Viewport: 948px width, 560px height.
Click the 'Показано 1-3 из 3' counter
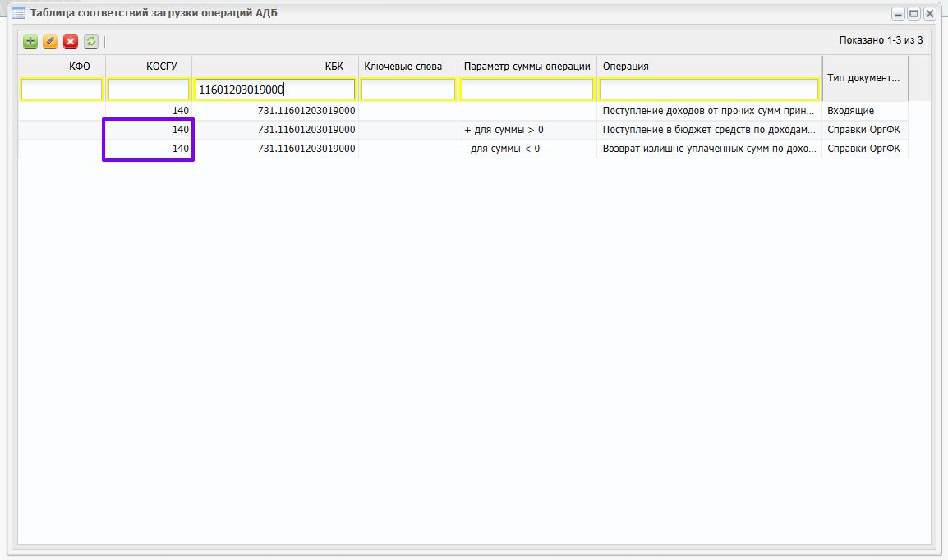coord(881,40)
